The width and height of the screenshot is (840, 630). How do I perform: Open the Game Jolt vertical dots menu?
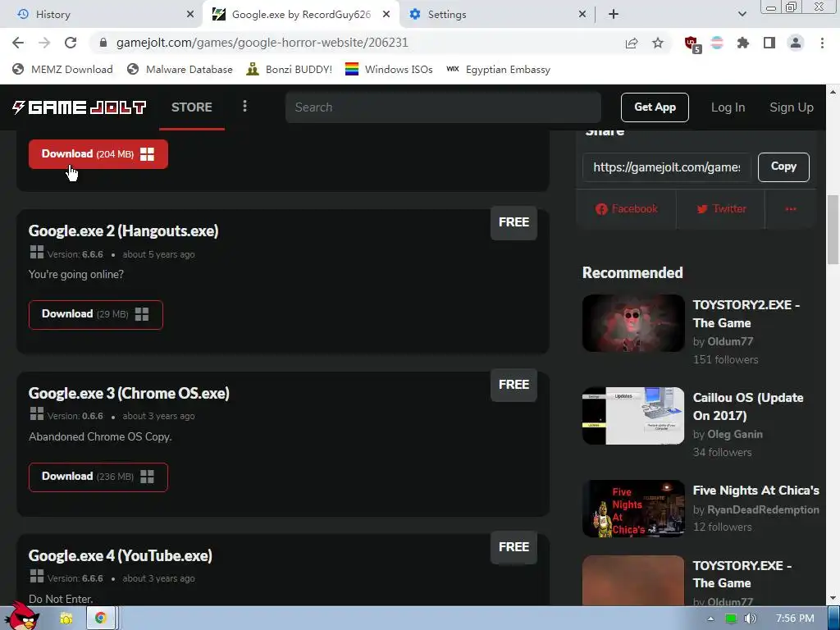pyautogui.click(x=244, y=106)
